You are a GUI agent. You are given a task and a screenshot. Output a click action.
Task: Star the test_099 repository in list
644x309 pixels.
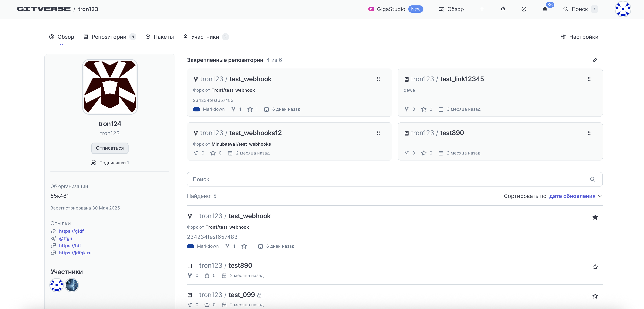(595, 296)
